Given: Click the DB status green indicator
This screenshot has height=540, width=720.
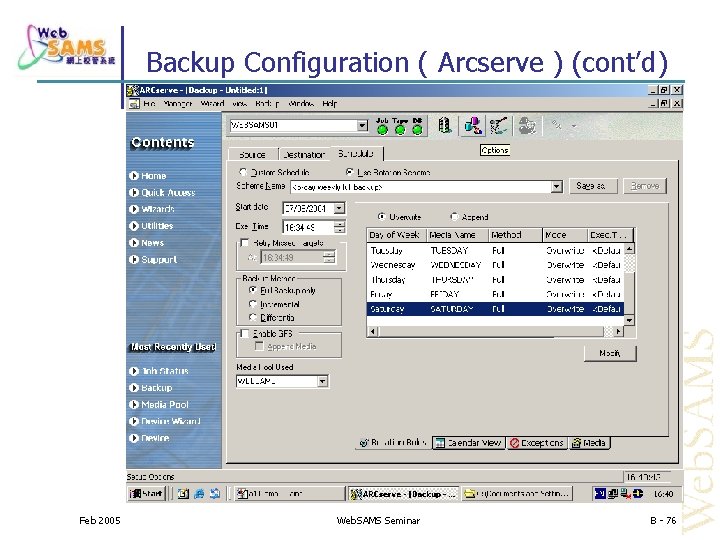Looking at the screenshot, I should coord(417,130).
